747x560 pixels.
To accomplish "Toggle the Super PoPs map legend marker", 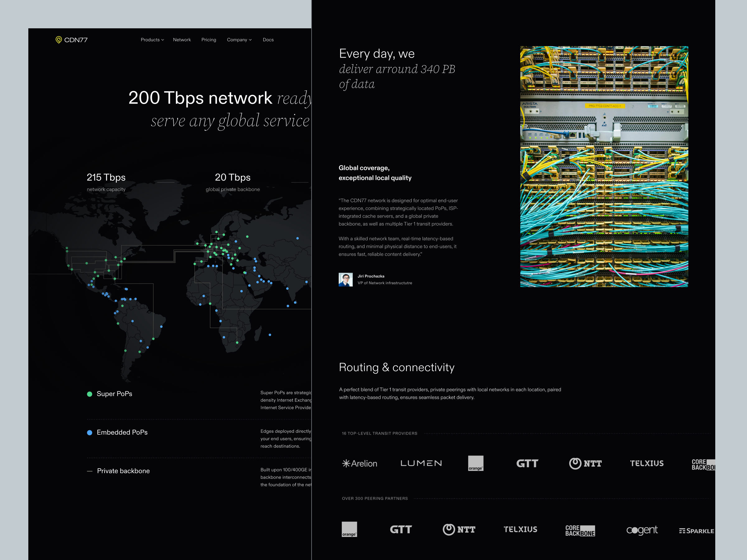I will pos(90,394).
